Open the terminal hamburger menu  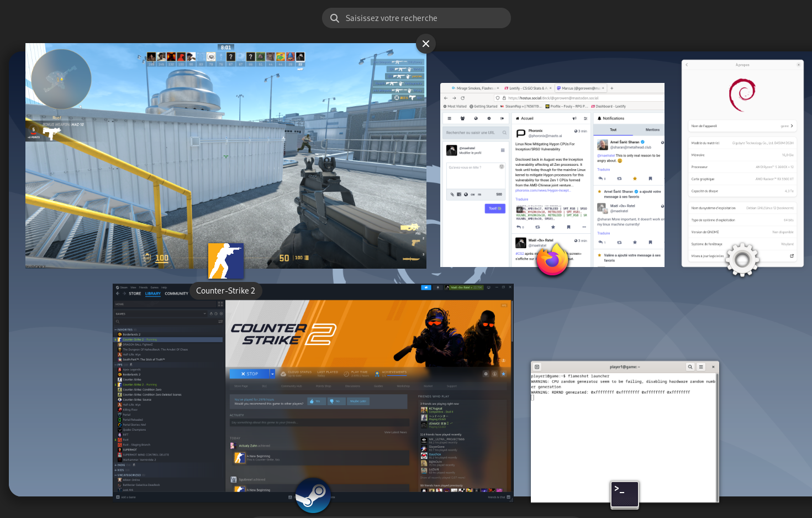(701, 367)
